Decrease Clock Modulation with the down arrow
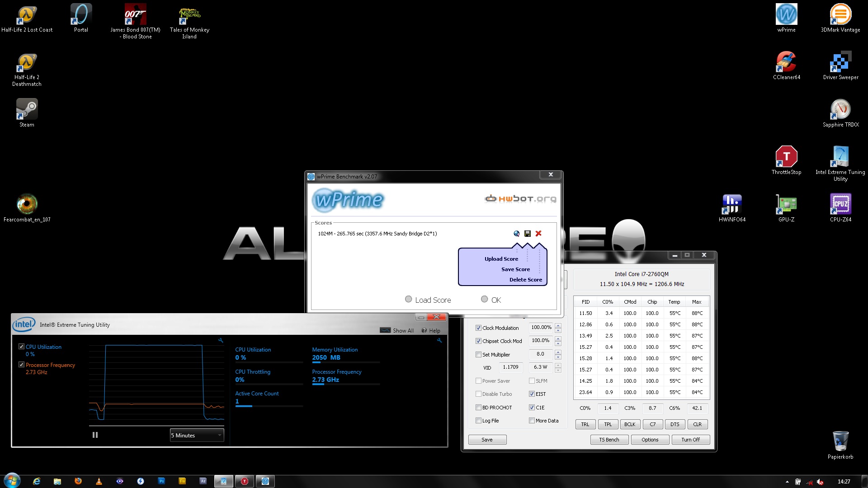Image resolution: width=868 pixels, height=488 pixels. pos(558,330)
